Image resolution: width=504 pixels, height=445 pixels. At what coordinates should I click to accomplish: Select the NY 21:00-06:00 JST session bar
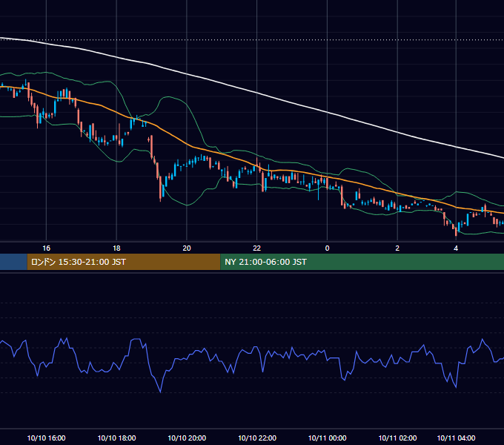click(362, 262)
